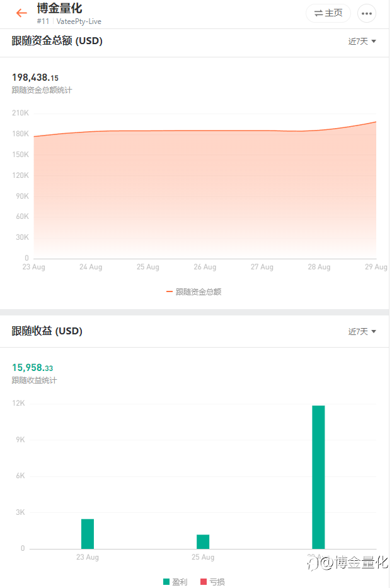Click the 26 Aug axis label

(205, 268)
